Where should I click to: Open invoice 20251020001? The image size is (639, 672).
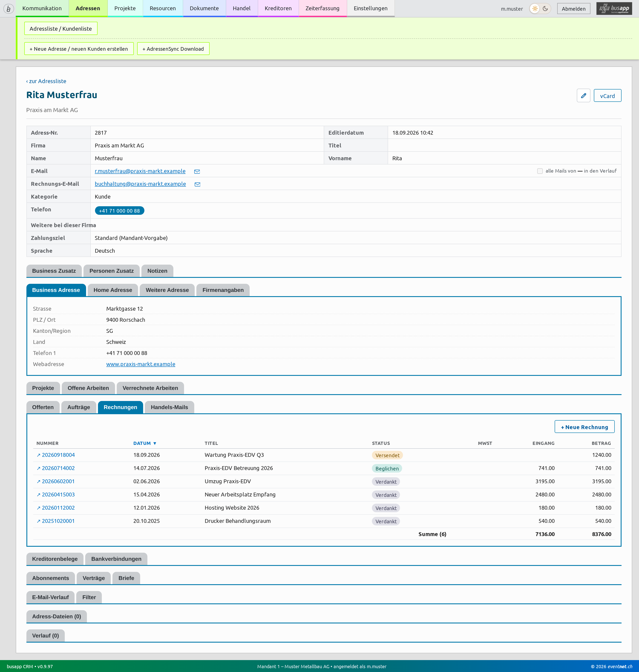point(56,521)
